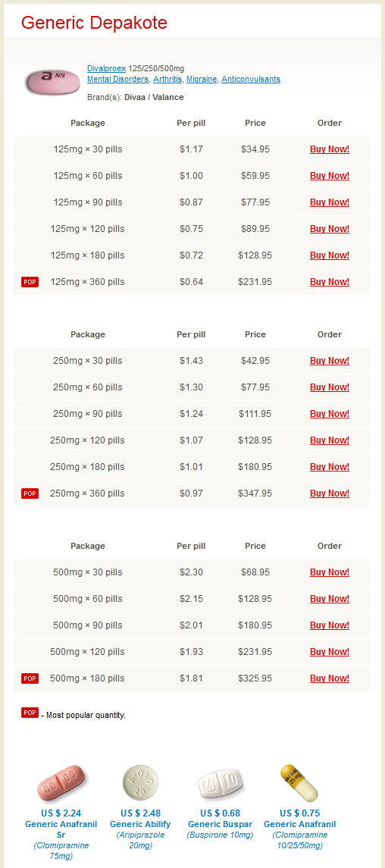Click the POP badge beside 500mg × 180 pills
Screen dimensions: 385x868
click(30, 678)
